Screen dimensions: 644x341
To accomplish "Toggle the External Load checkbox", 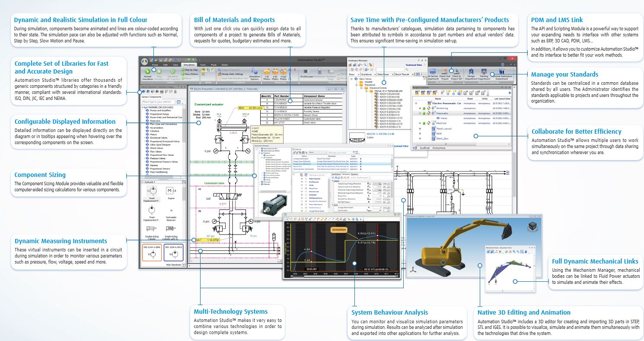I will [x=303, y=192].
